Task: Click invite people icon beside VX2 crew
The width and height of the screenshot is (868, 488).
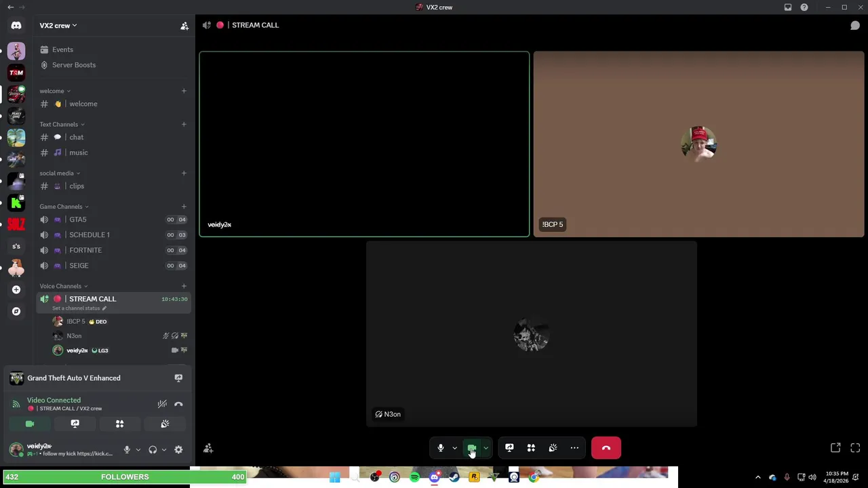Action: [184, 26]
